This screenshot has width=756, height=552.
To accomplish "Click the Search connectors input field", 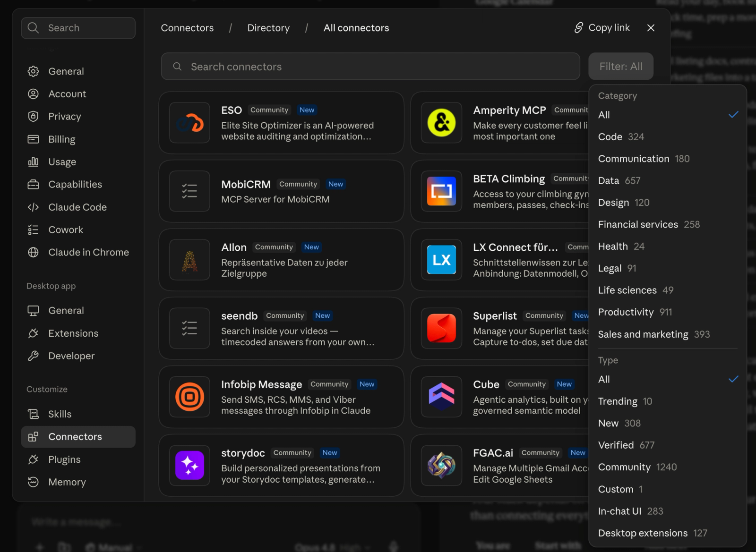I will 370,67.
